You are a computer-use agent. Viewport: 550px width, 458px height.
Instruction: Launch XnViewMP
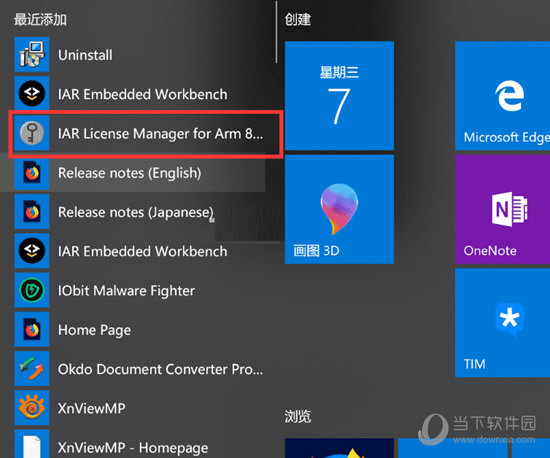(x=92, y=409)
